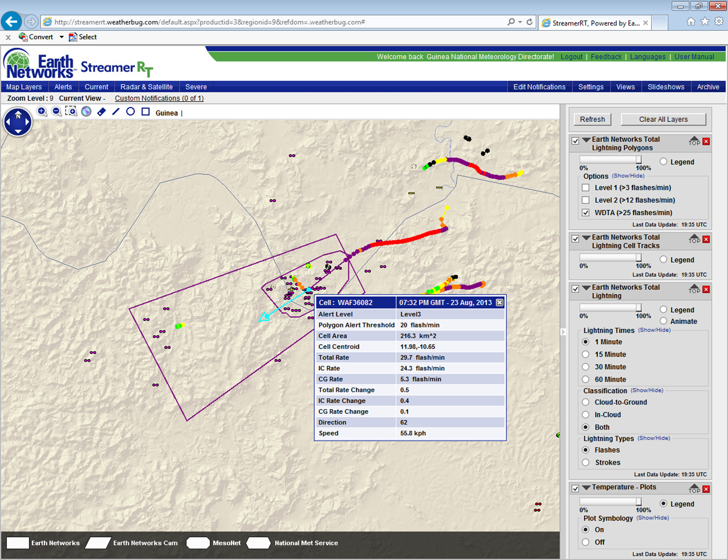Click the zoom out magnifier tool

(56, 112)
